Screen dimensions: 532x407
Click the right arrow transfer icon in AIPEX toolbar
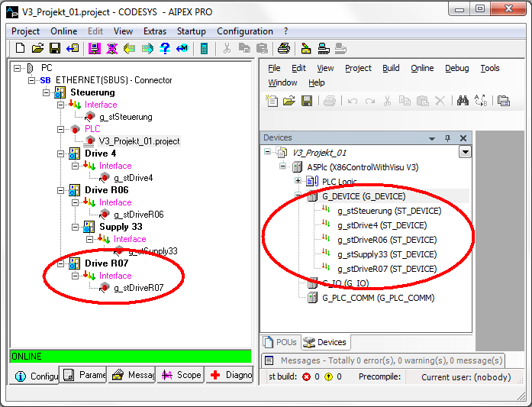147,49
